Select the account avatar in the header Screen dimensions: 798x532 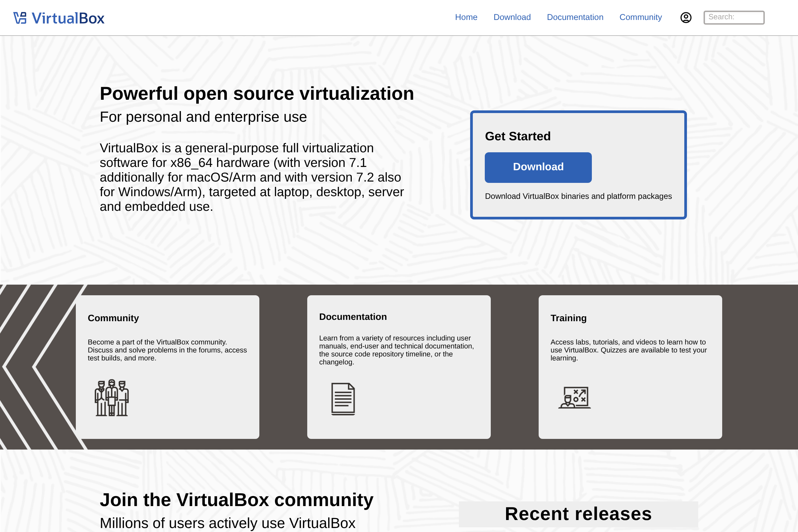click(686, 17)
